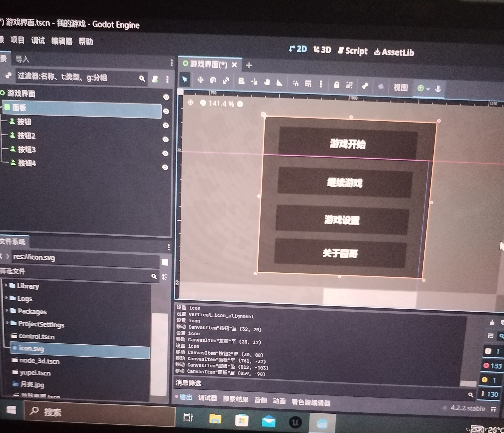504x433 pixels.
Task: Toggle visibility of 面板 node
Action: (x=166, y=111)
